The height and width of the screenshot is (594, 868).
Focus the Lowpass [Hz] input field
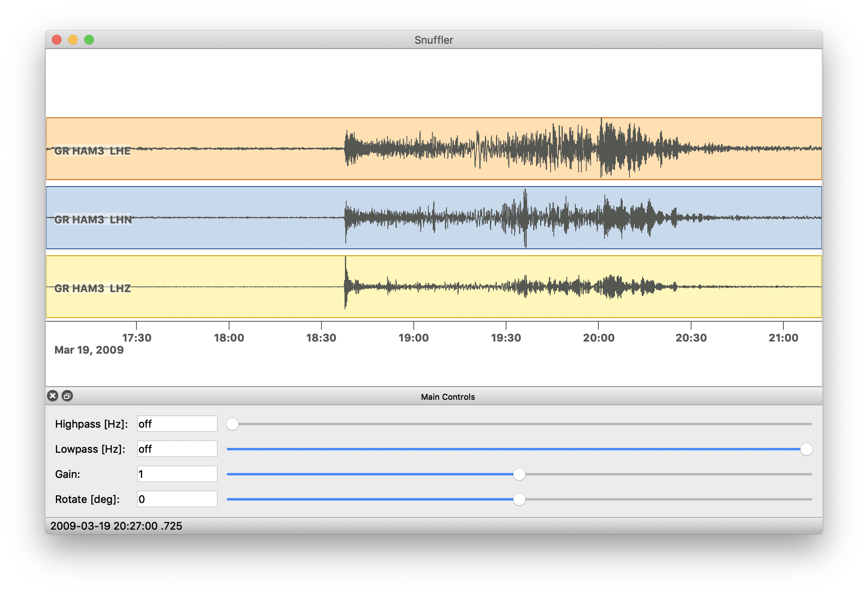pos(177,449)
